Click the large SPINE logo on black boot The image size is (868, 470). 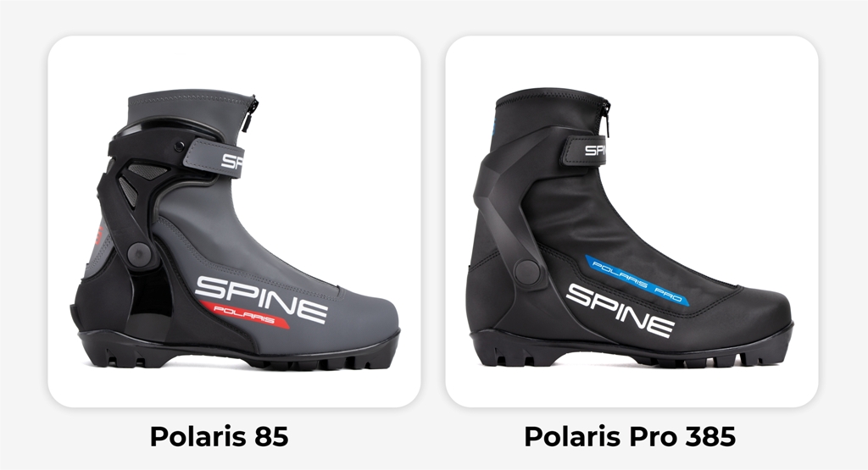(620, 310)
